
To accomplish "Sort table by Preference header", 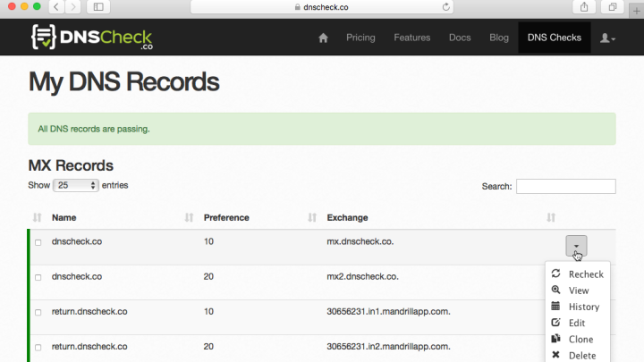I will click(x=226, y=217).
